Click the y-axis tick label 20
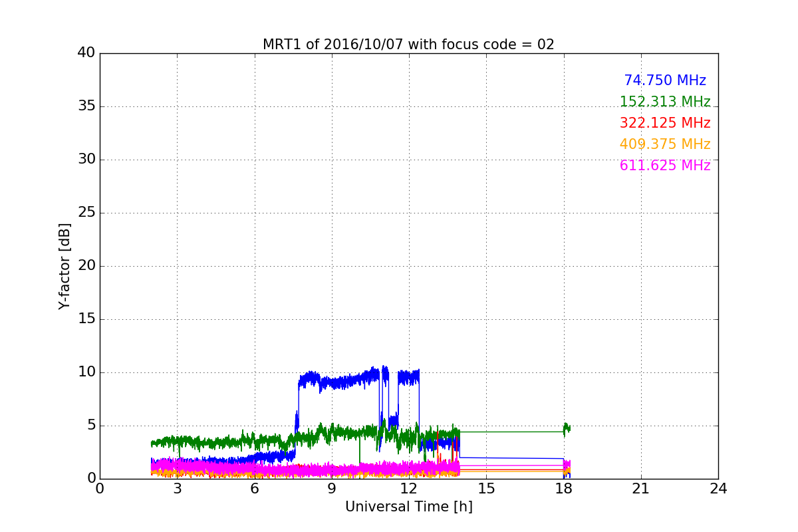Viewport: 798px width, 532px height. pos(86,266)
